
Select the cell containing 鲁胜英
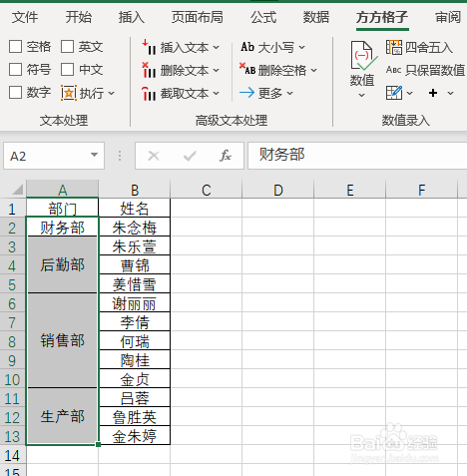(135, 417)
